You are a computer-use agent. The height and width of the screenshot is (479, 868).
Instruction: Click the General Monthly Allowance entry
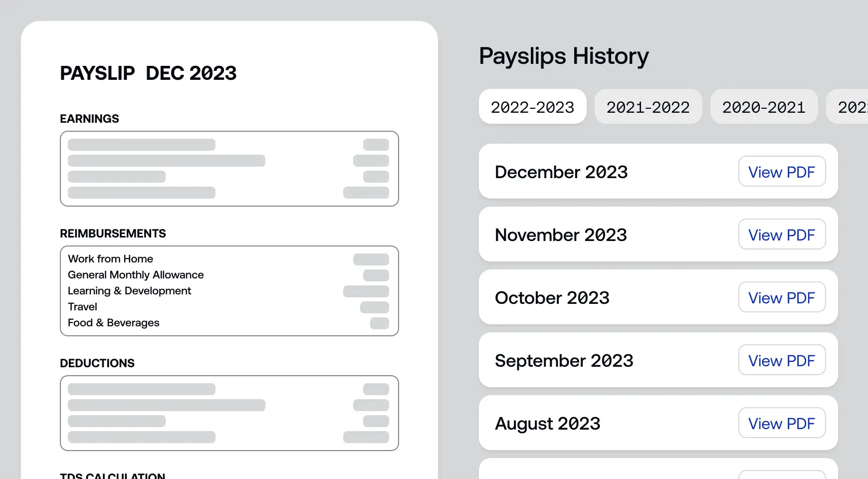136,274
